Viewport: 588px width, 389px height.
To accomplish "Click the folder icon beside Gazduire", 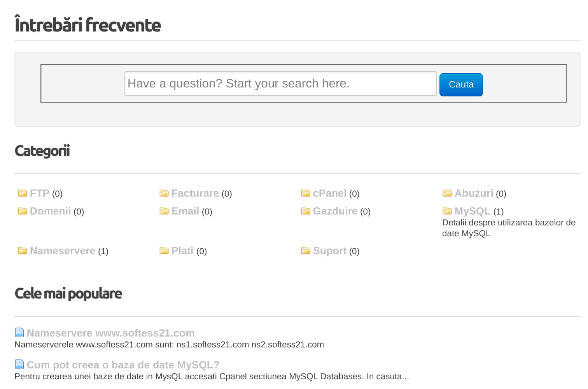I will pyautogui.click(x=306, y=211).
